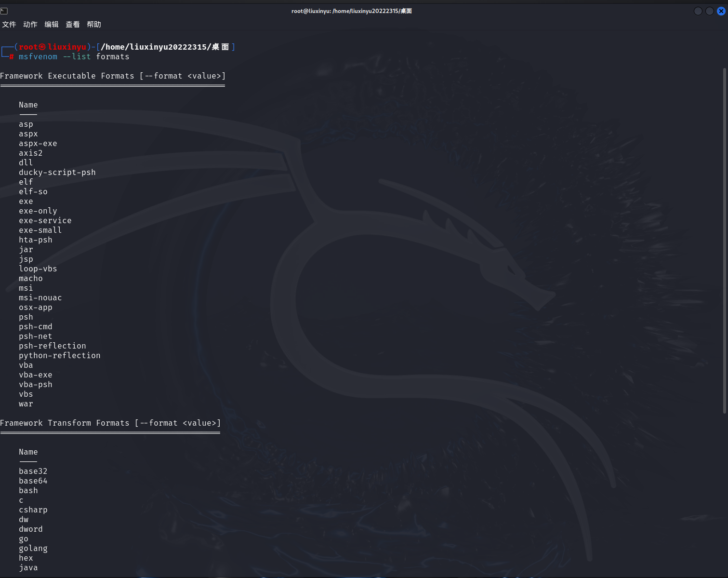This screenshot has width=728, height=578.
Task: Click the 'loop-vbs' format entry
Action: 38,269
